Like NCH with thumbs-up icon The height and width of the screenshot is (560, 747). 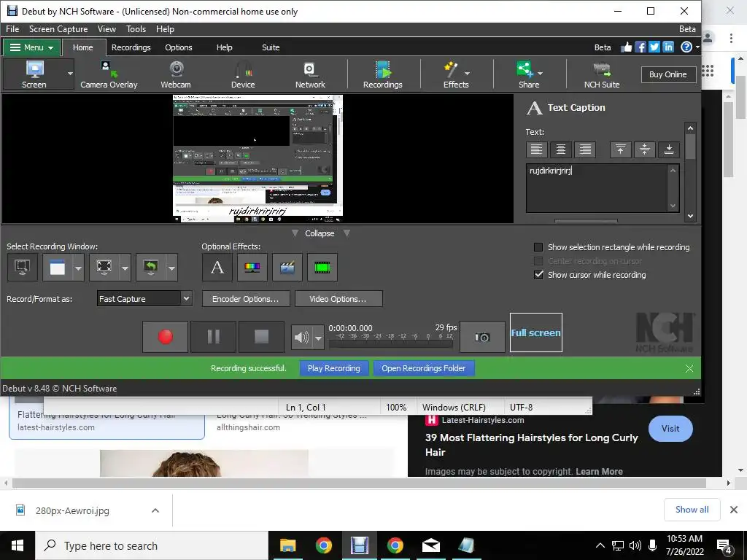626,47
